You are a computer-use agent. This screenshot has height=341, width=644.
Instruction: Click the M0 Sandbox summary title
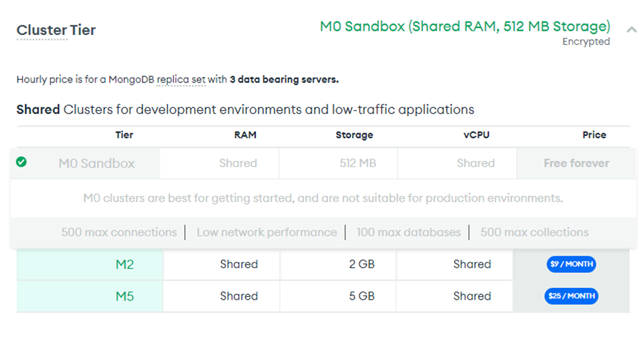pyautogui.click(x=464, y=27)
